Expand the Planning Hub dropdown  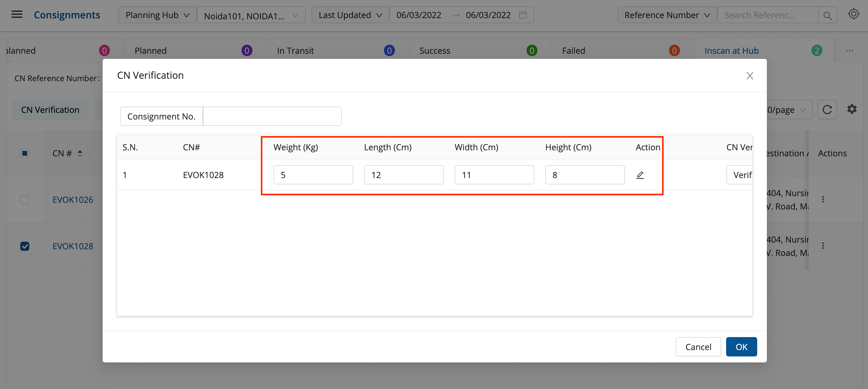click(157, 15)
